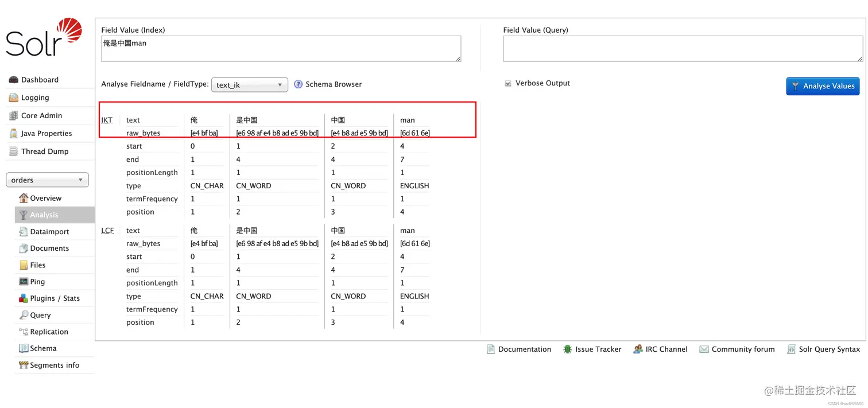Open Thread Dump page
The width and height of the screenshot is (868, 408).
(x=45, y=151)
